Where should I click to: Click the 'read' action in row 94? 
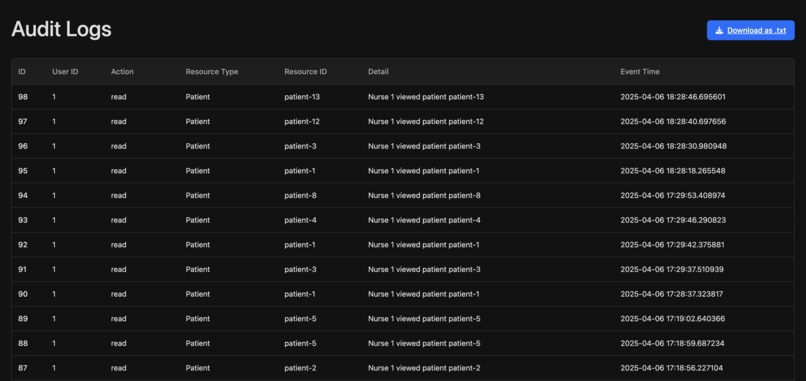(x=119, y=195)
